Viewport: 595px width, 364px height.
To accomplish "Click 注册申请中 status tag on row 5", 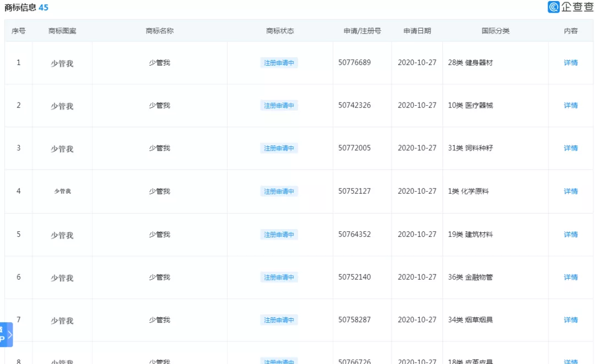I will [279, 234].
